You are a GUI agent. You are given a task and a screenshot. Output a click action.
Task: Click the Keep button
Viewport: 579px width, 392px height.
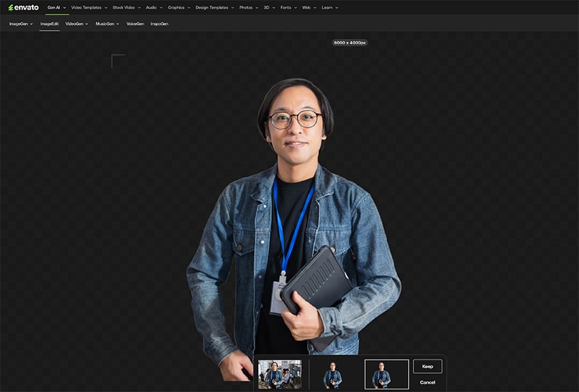coord(427,366)
